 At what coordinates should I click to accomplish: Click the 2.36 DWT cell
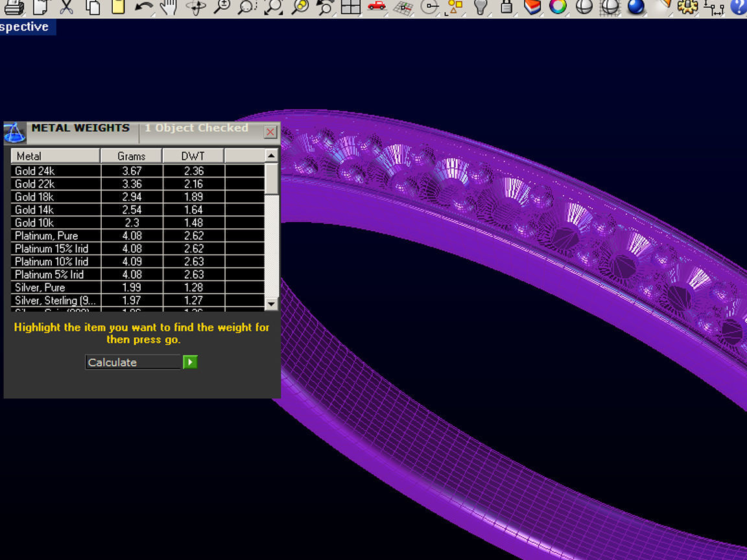click(x=193, y=171)
